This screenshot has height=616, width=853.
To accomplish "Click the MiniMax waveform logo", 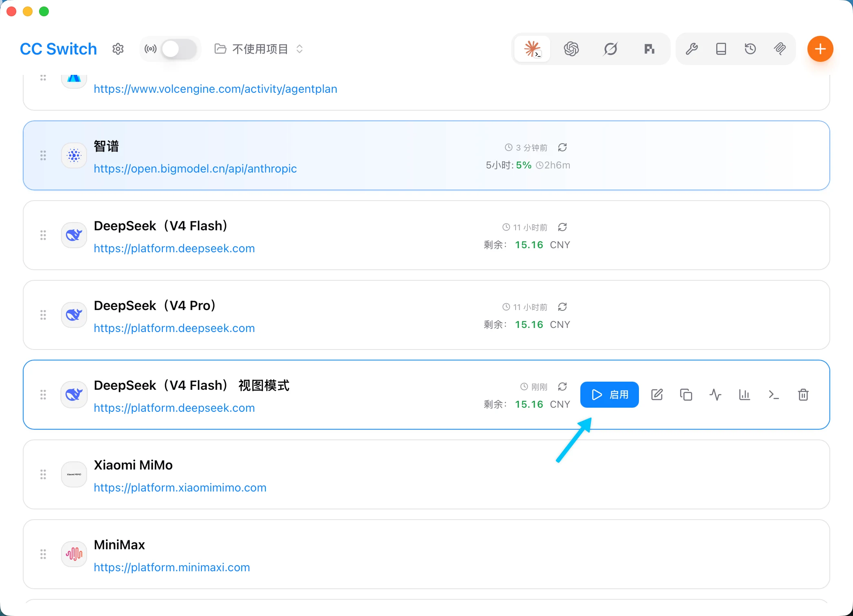I will pyautogui.click(x=74, y=554).
